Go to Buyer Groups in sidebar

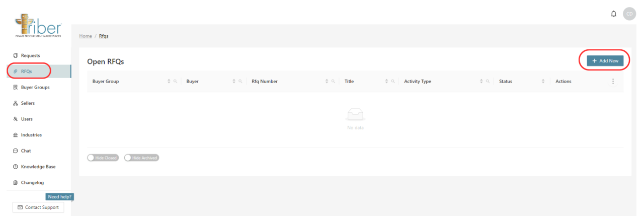coord(35,87)
